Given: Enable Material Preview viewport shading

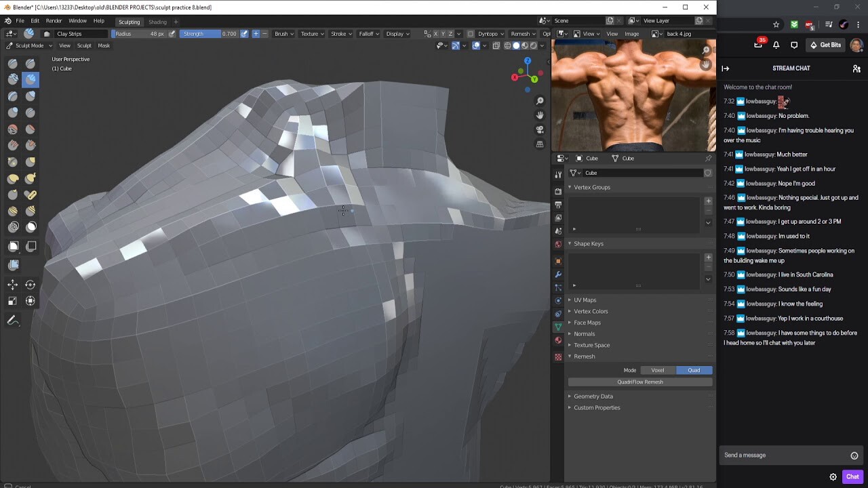Looking at the screenshot, I should [x=524, y=45].
